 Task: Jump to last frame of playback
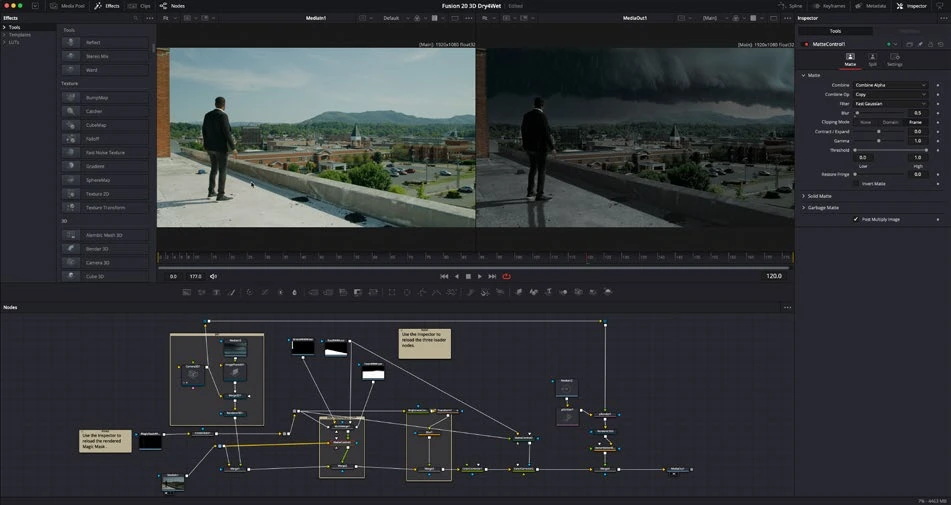click(x=492, y=276)
